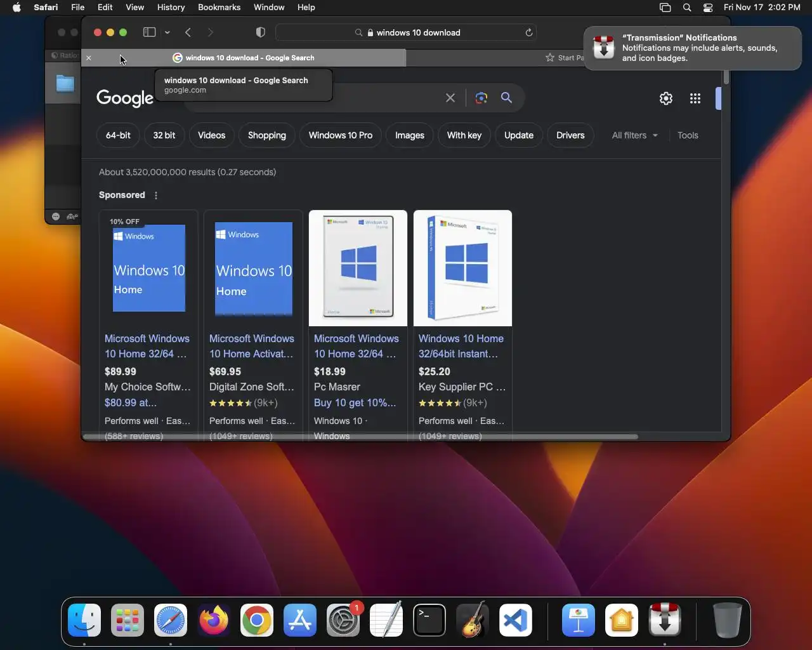Viewport: 812px width, 650px height.
Task: Open Firefox from the dock
Action: [214, 620]
